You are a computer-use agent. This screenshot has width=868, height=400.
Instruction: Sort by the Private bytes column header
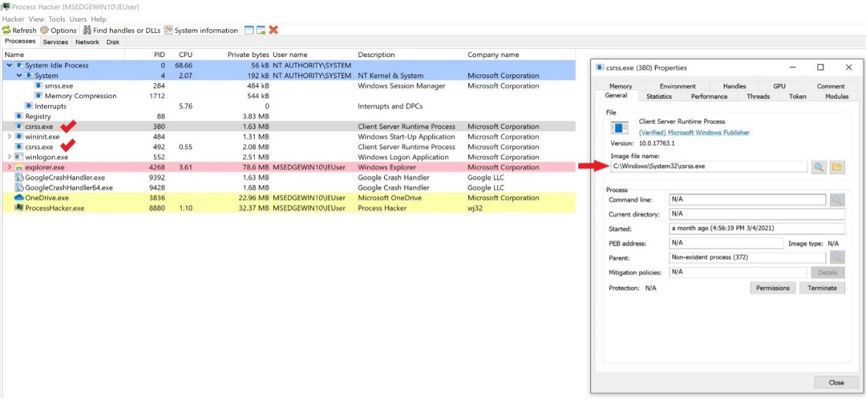click(233, 55)
